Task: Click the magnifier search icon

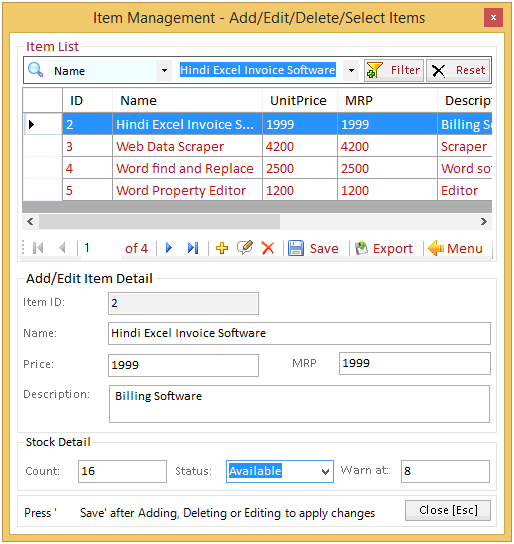Action: tap(36, 70)
